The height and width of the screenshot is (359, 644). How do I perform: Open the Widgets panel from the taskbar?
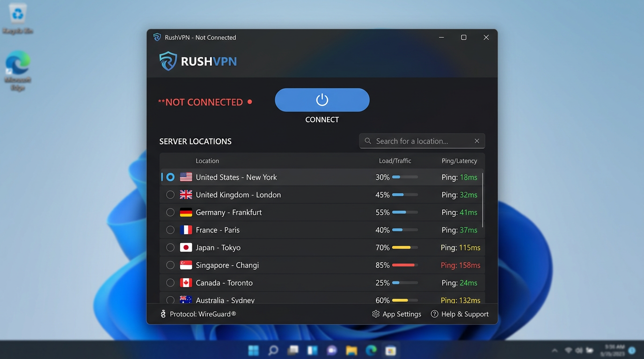pos(312,350)
